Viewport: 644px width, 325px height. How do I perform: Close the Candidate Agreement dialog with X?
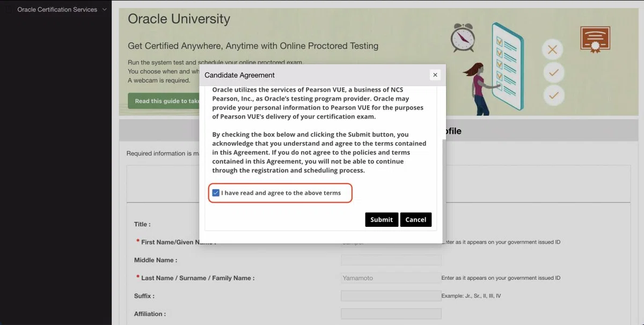pos(435,75)
